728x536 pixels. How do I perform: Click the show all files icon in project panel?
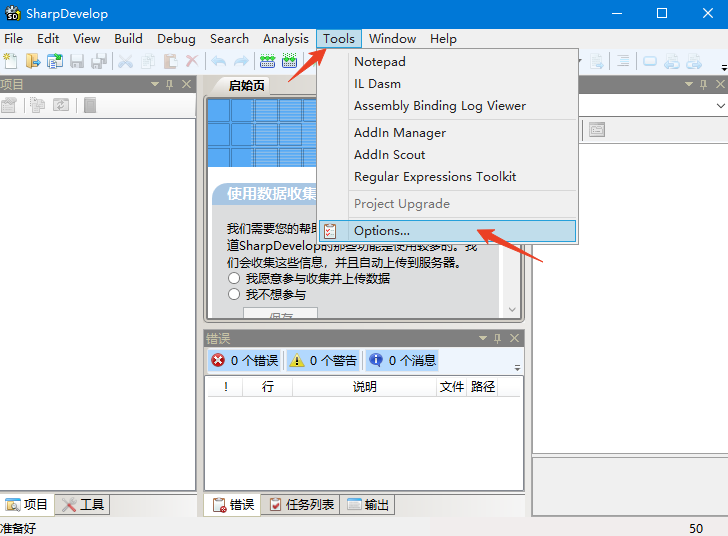point(37,105)
